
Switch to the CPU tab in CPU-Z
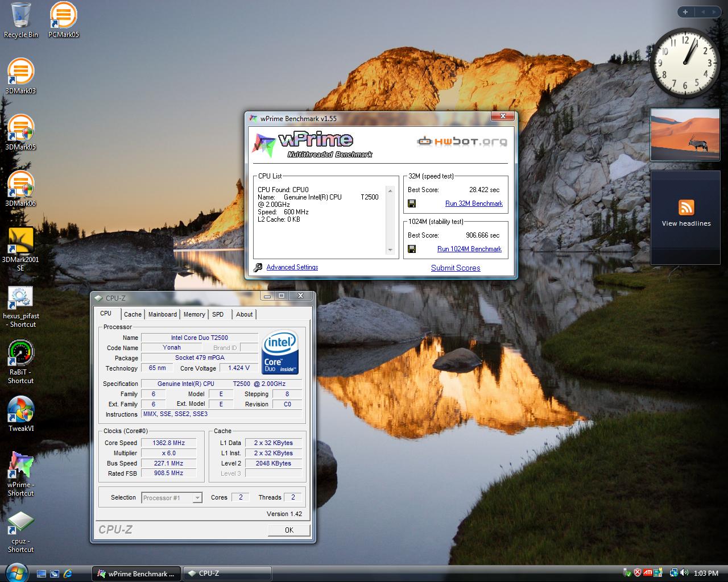[106, 314]
